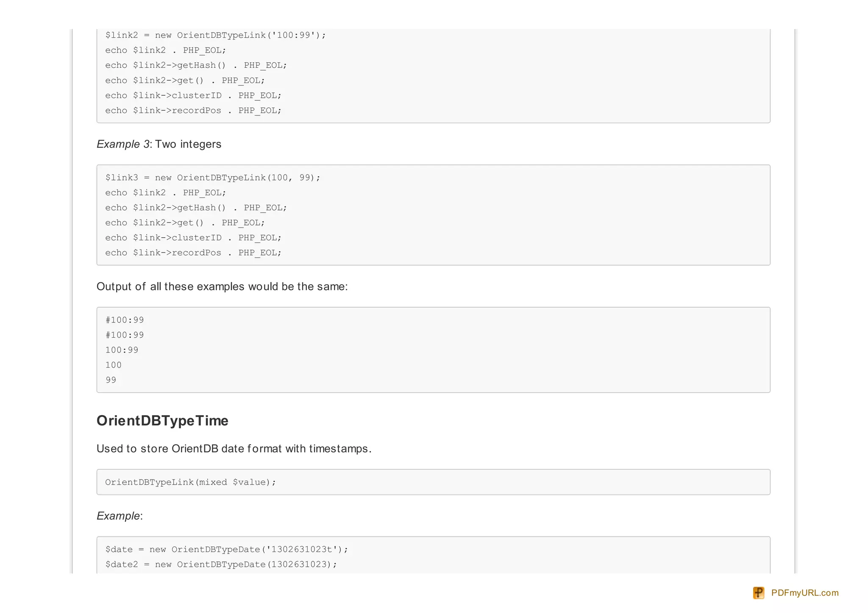Click the 'Used to store OrientDB date format' sentence
This screenshot has height=613, width=868.
click(x=234, y=449)
